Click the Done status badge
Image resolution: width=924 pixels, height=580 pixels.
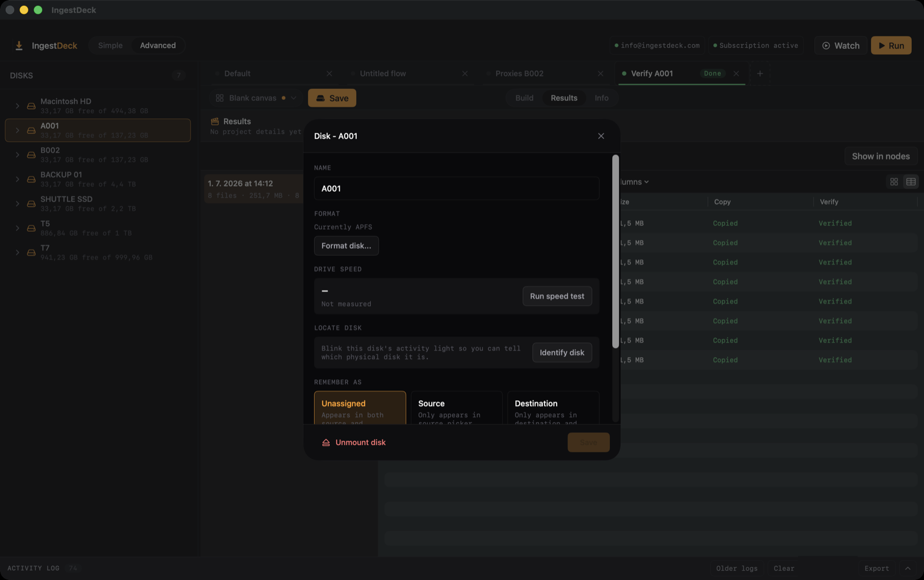point(713,73)
